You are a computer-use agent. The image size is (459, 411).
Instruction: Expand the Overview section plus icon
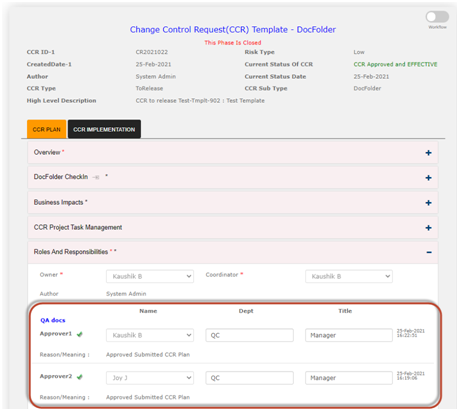coord(428,153)
